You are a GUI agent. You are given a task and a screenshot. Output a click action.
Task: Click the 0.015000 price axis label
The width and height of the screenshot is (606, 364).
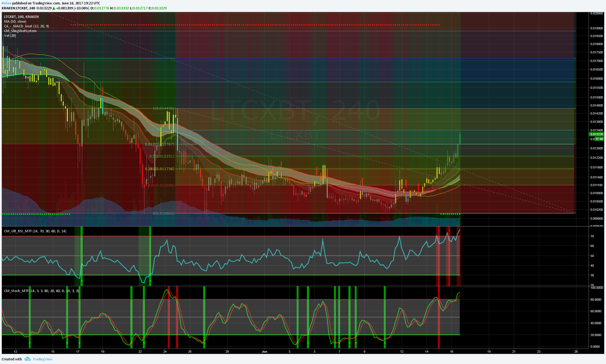[x=597, y=97]
